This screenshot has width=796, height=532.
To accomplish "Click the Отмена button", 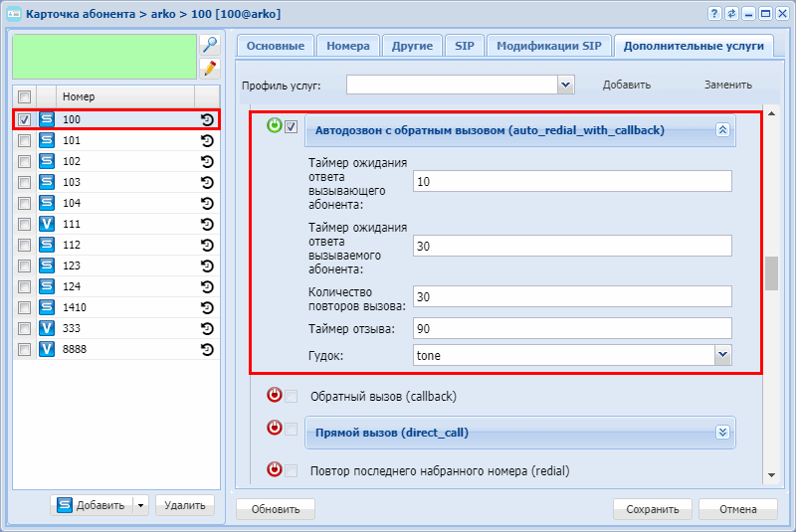I will [738, 509].
